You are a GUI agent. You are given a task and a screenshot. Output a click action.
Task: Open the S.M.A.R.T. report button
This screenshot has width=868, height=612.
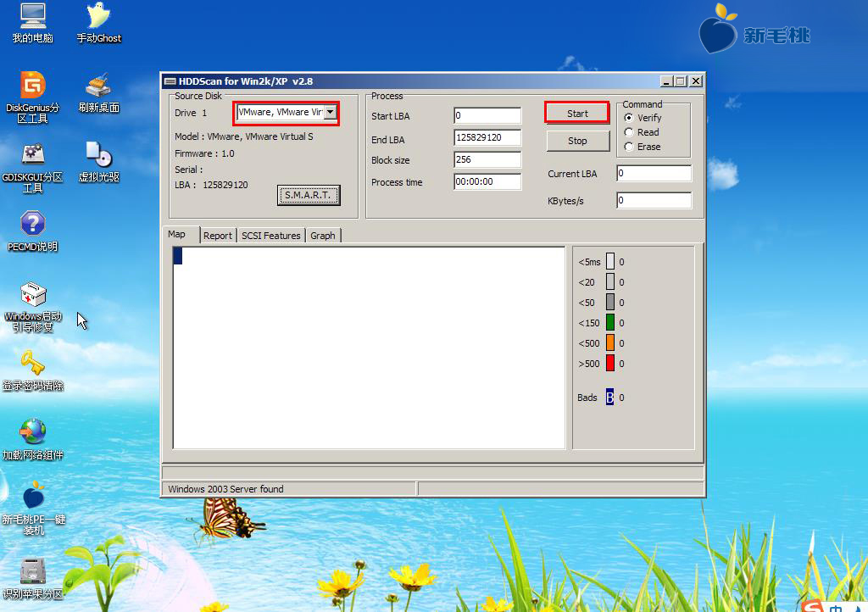tap(309, 195)
